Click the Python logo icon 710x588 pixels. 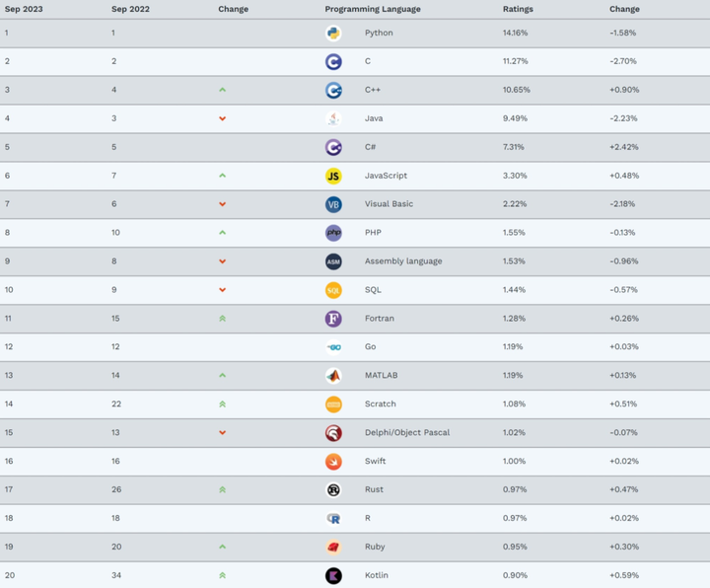point(333,33)
